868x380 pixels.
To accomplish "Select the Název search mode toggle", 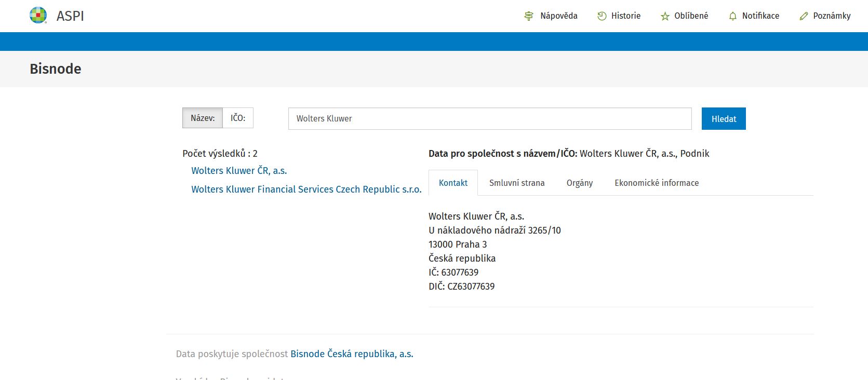I will tap(203, 118).
